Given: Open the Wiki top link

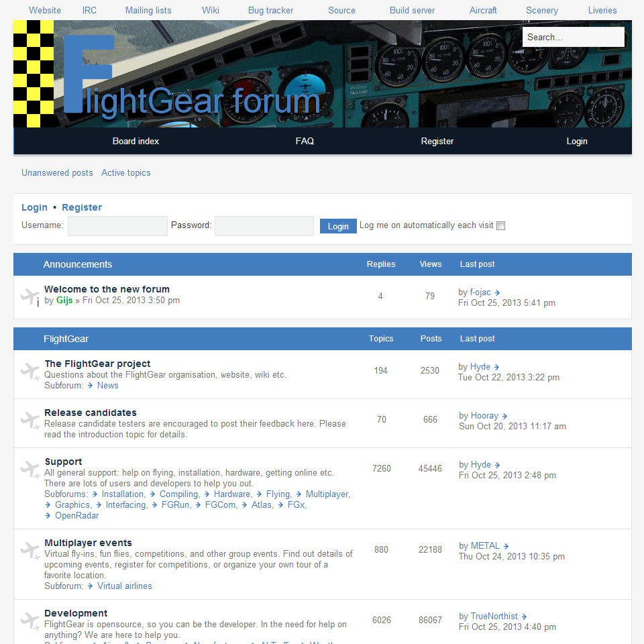Looking at the screenshot, I should click(x=210, y=10).
